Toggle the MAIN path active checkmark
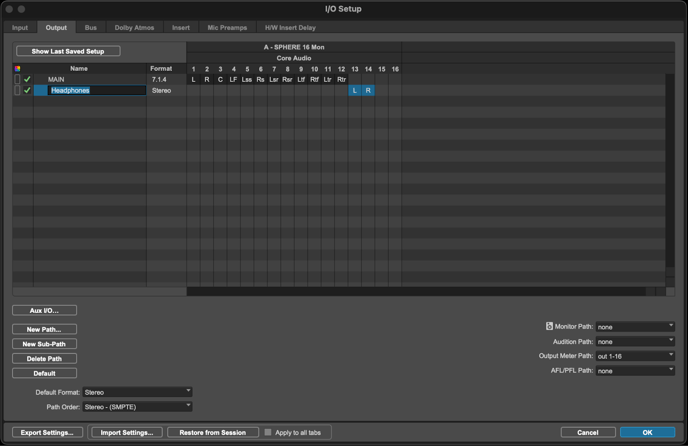688x446 pixels. (x=27, y=79)
